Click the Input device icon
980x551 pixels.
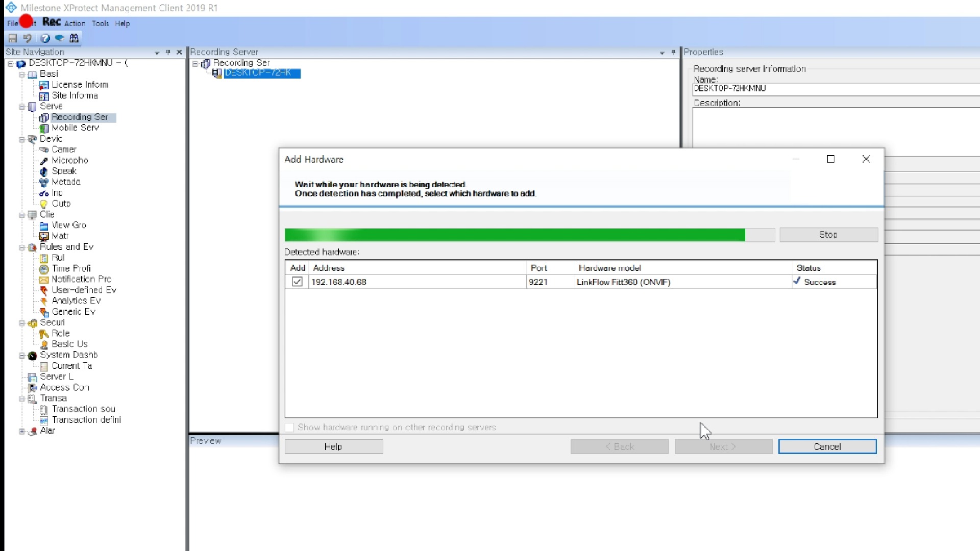(x=44, y=193)
